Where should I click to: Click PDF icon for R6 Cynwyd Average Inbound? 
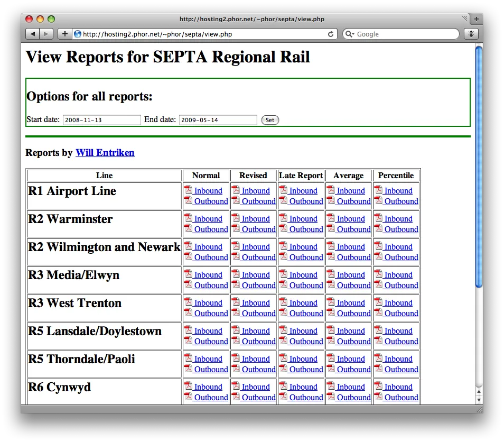[331, 386]
